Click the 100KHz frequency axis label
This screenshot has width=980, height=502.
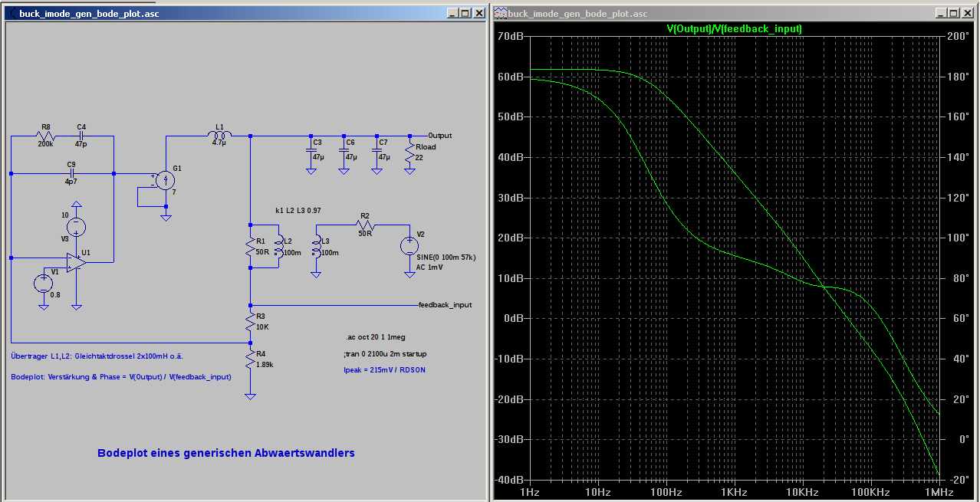point(872,491)
